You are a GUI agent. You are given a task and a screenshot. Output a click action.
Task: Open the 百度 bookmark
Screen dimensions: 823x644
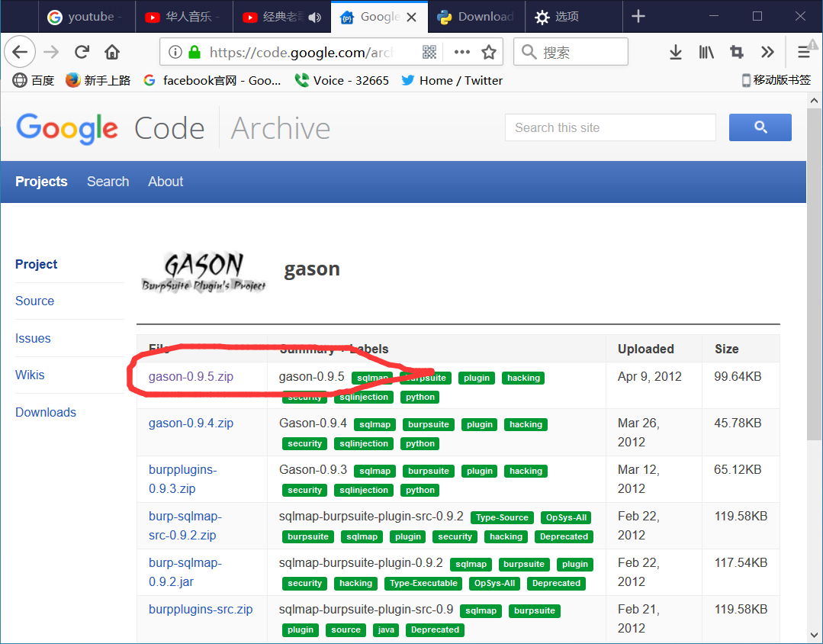[x=34, y=80]
